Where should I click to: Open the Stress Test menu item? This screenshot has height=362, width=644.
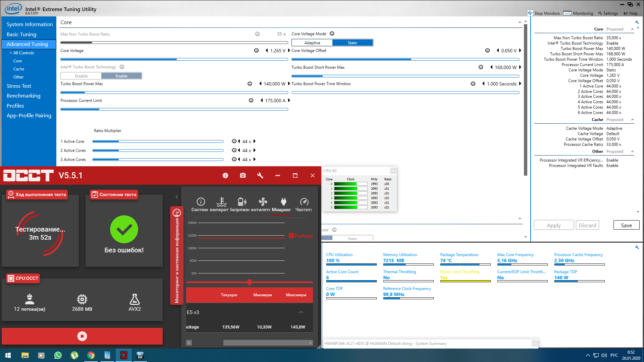(19, 86)
